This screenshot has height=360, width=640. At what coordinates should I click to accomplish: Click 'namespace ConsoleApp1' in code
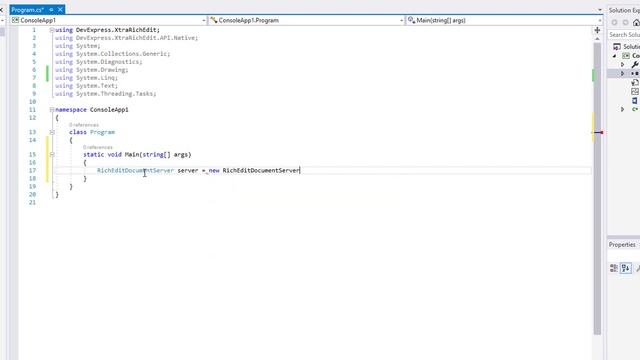[92, 110]
